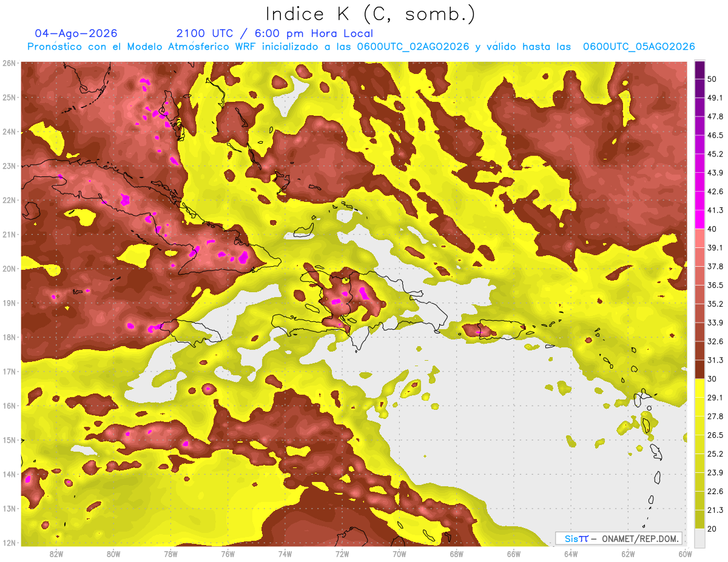Click the longitude label '82W'
This screenshot has width=728, height=562.
tap(56, 554)
